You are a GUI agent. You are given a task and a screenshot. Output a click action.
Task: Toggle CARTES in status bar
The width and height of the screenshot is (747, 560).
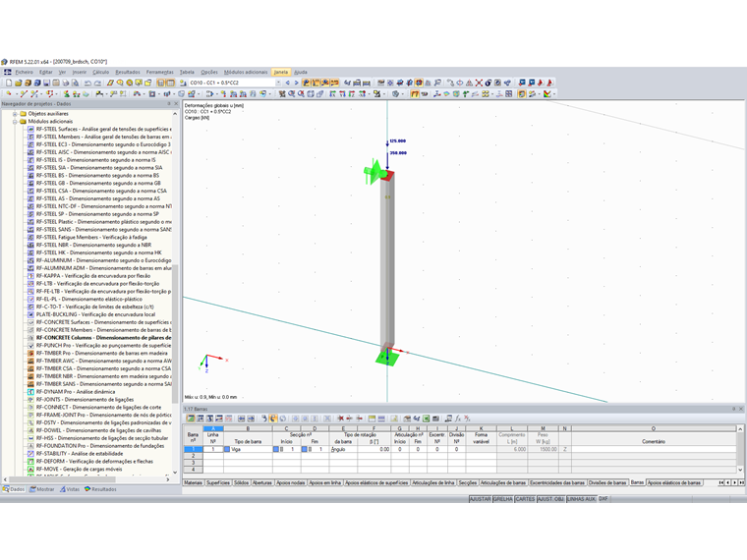pyautogui.click(x=525, y=499)
